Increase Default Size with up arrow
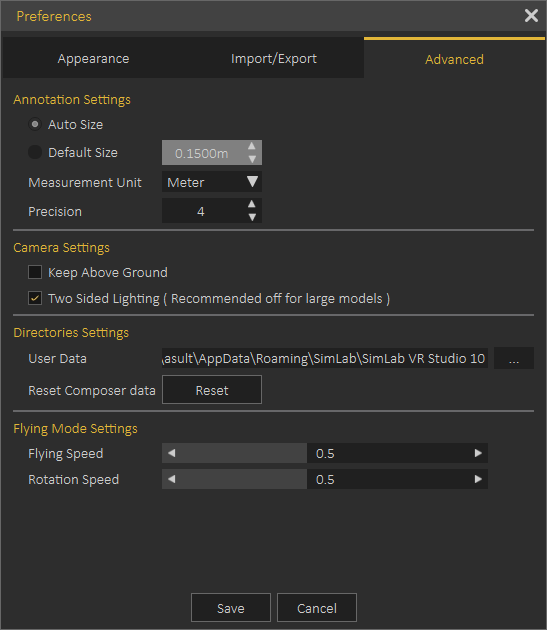The image size is (547, 630). 252,146
